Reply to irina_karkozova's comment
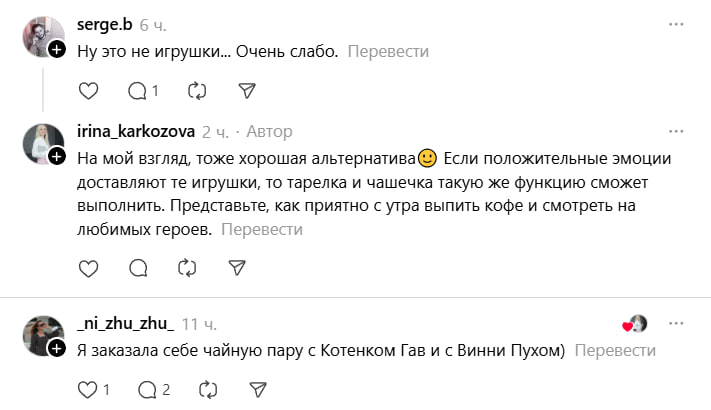The width and height of the screenshot is (711, 410). (x=138, y=267)
